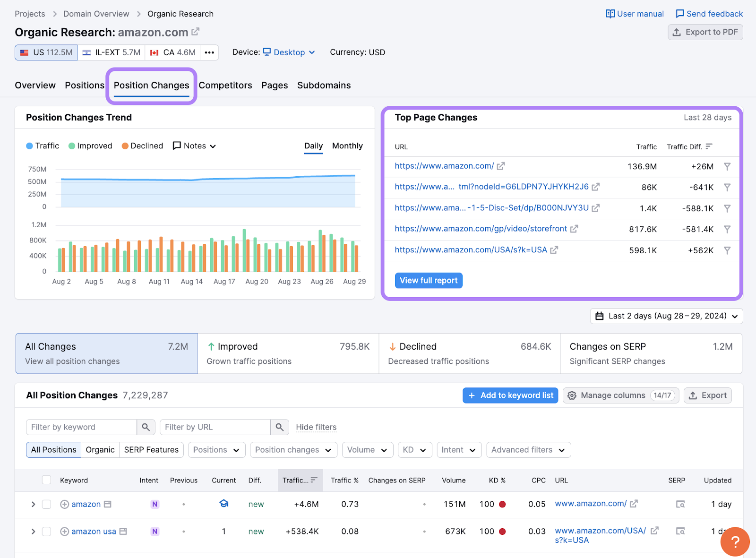
Task: Go to Positions tab
Action: tap(85, 86)
